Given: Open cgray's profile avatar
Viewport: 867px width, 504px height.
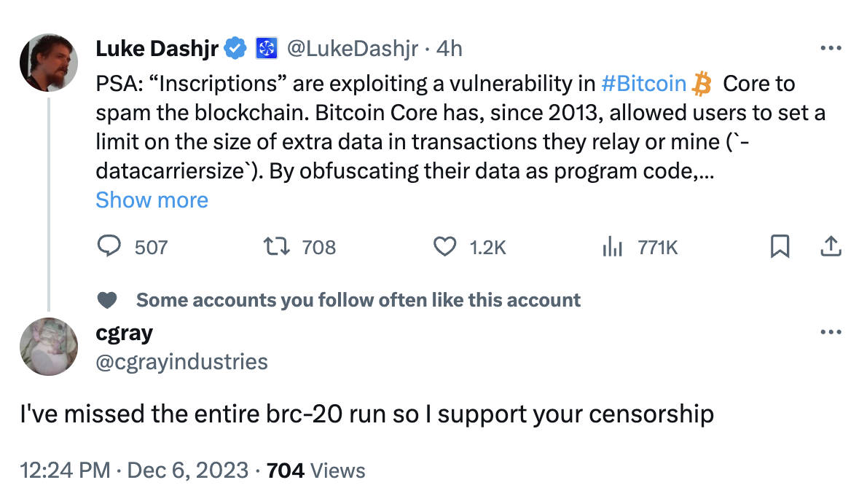Looking at the screenshot, I should click(x=48, y=347).
